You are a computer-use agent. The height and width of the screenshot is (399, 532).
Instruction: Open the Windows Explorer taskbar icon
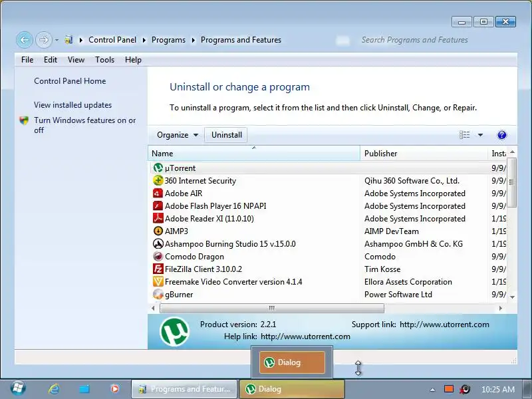pyautogui.click(x=84, y=389)
